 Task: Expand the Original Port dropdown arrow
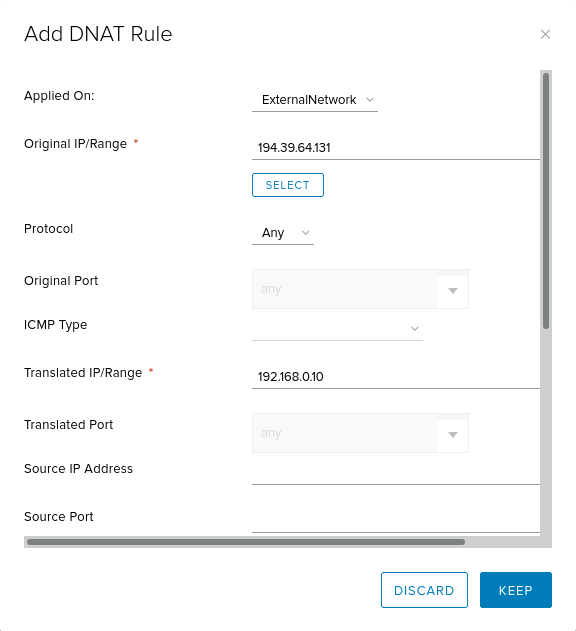pyautogui.click(x=453, y=291)
